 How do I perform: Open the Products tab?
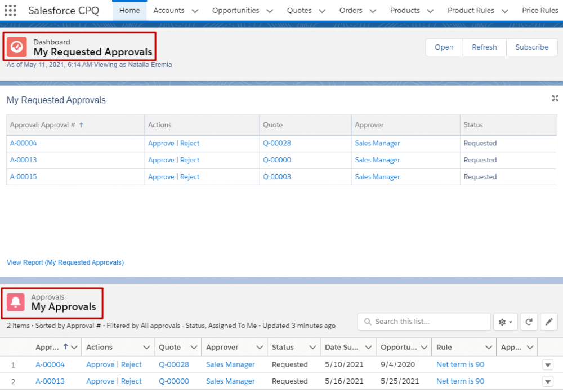pyautogui.click(x=405, y=11)
